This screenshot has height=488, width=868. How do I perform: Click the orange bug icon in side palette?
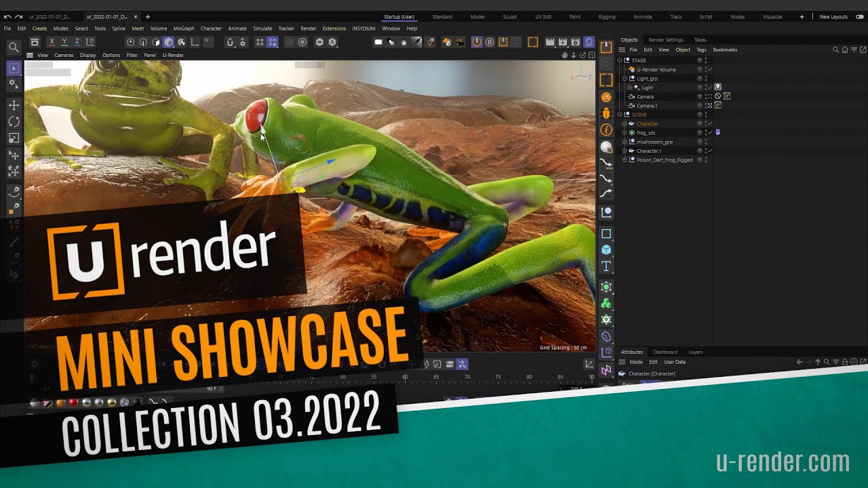[606, 113]
